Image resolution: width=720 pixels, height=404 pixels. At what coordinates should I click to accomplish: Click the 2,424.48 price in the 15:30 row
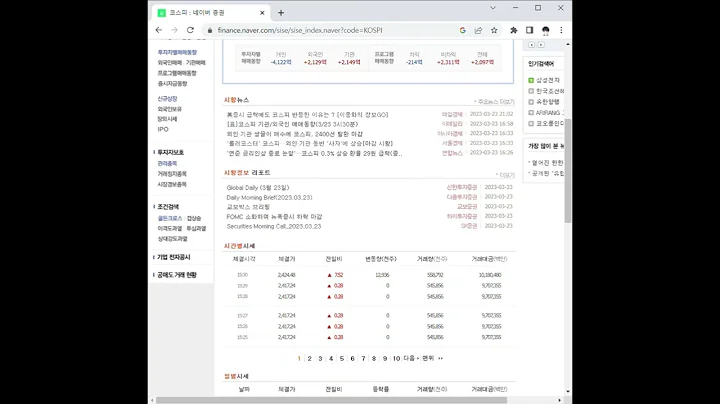pos(287,275)
